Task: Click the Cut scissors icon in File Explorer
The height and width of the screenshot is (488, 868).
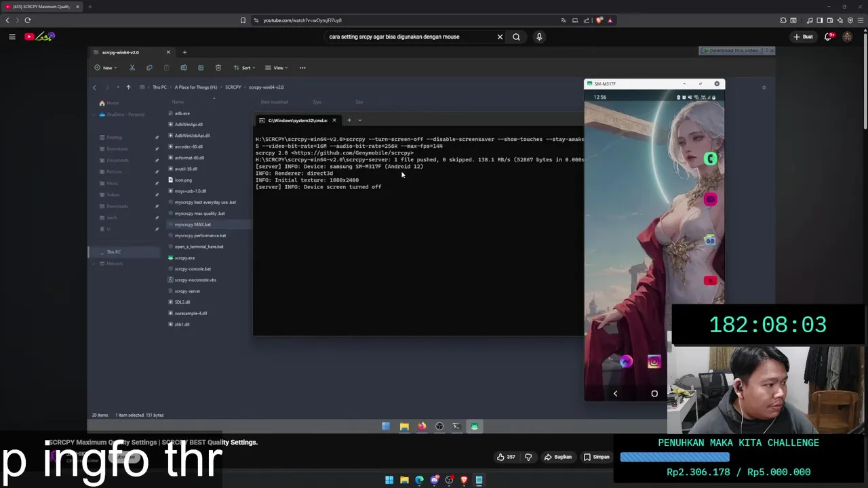Action: click(132, 68)
